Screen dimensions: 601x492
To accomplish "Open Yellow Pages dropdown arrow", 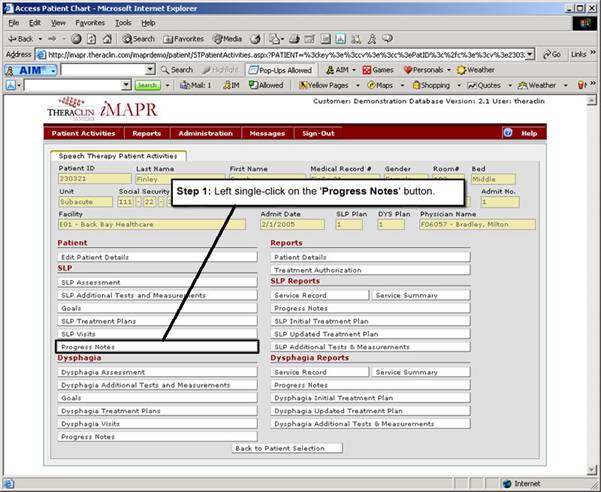I will [x=358, y=85].
